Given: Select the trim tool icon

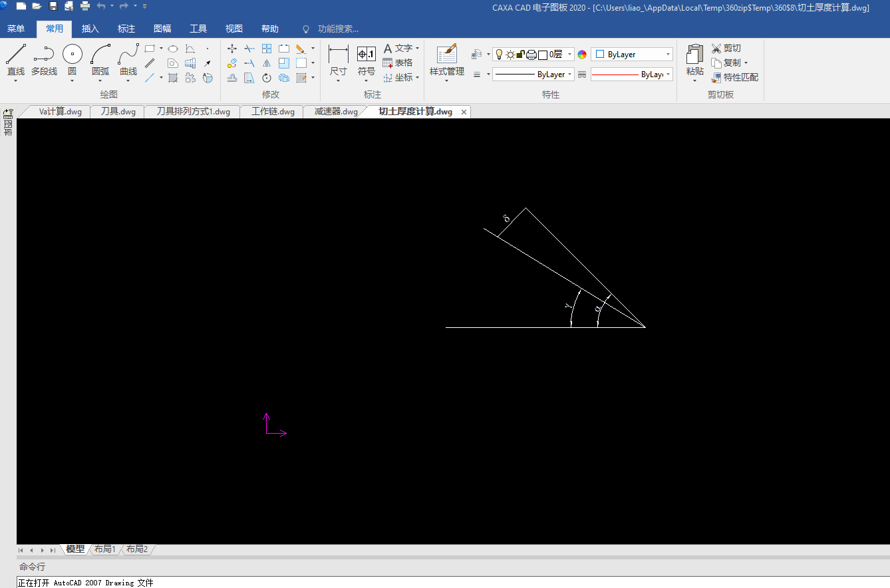Looking at the screenshot, I should (249, 49).
